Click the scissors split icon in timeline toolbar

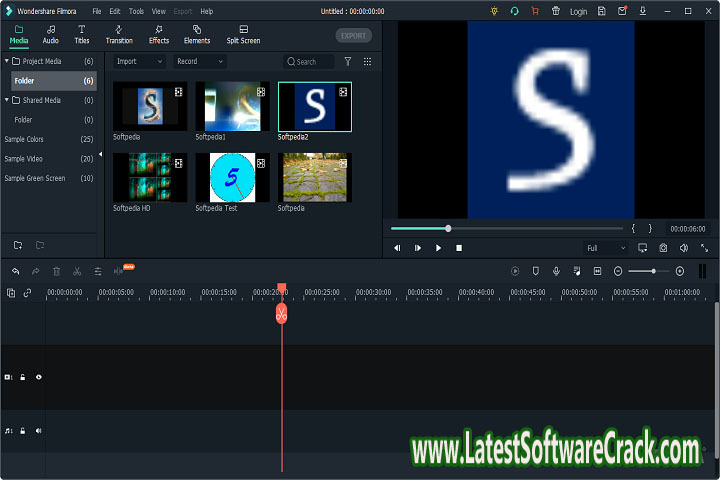(x=77, y=271)
